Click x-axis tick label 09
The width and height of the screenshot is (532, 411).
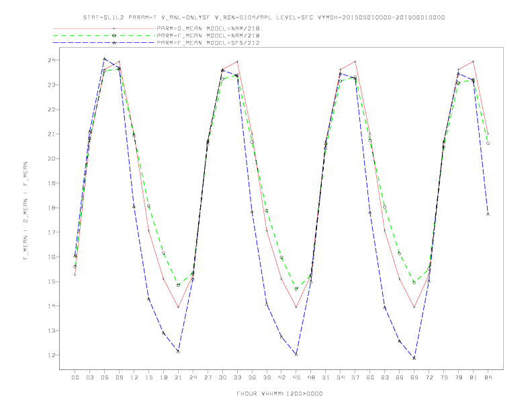(119, 377)
